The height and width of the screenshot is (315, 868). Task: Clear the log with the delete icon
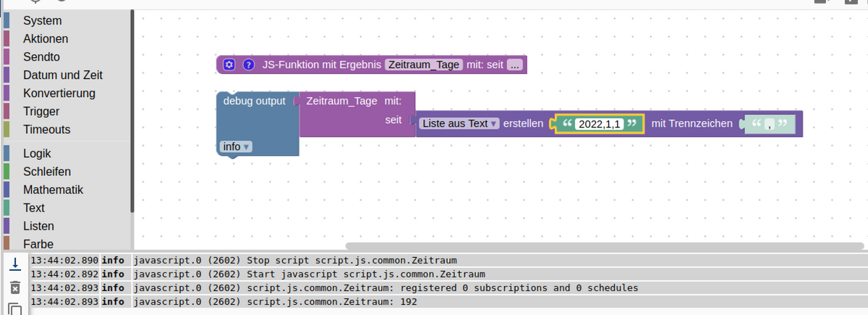coord(15,288)
